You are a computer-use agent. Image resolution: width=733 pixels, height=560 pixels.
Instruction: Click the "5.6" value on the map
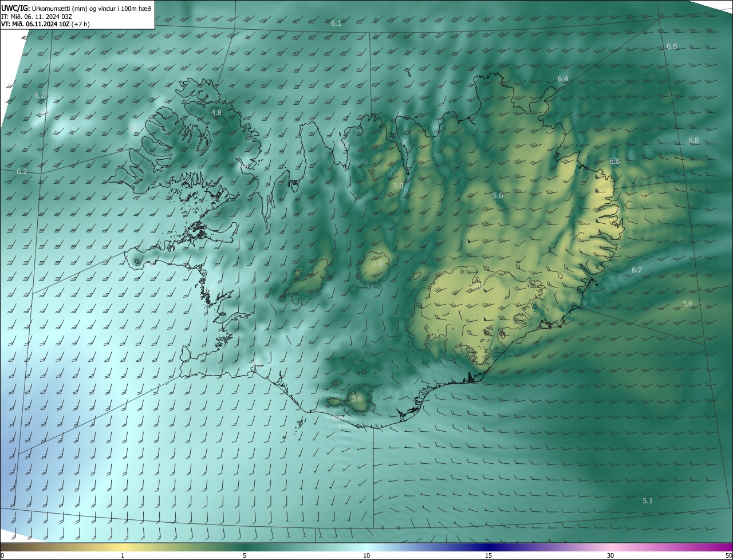(x=498, y=195)
